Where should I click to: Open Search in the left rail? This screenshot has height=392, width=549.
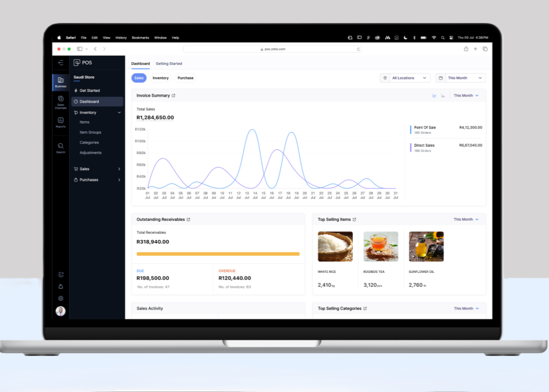pyautogui.click(x=61, y=148)
